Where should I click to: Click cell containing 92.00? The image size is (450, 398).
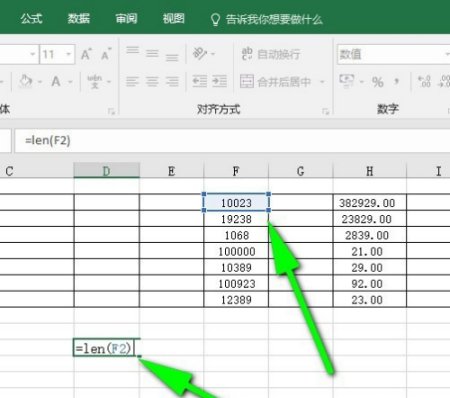point(370,283)
